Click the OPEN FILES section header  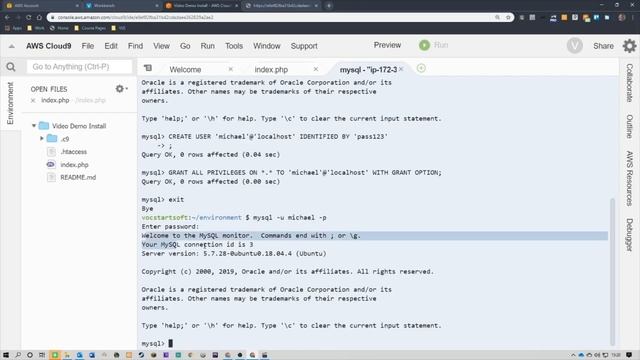[49, 89]
